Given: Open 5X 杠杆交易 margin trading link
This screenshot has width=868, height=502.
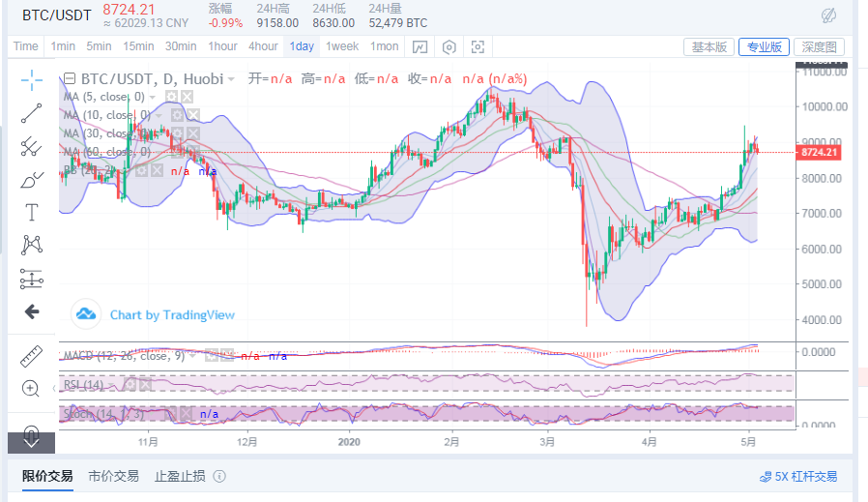Looking at the screenshot, I should point(798,477).
